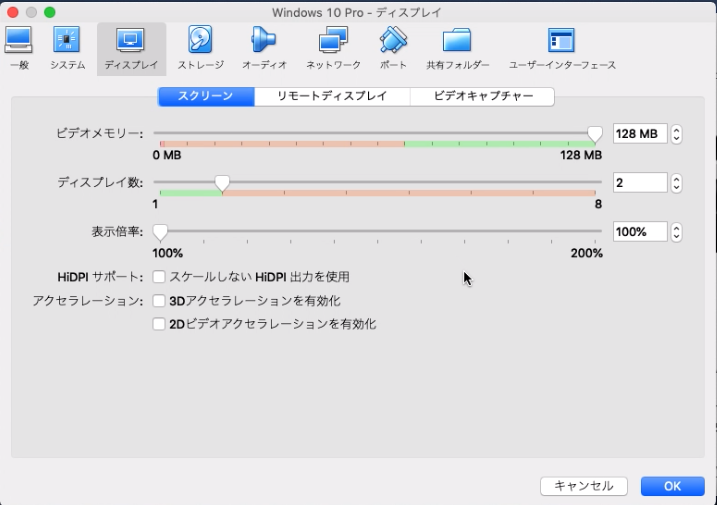Click the video memory stepper arrows
The width and height of the screenshot is (717, 505).
point(676,134)
